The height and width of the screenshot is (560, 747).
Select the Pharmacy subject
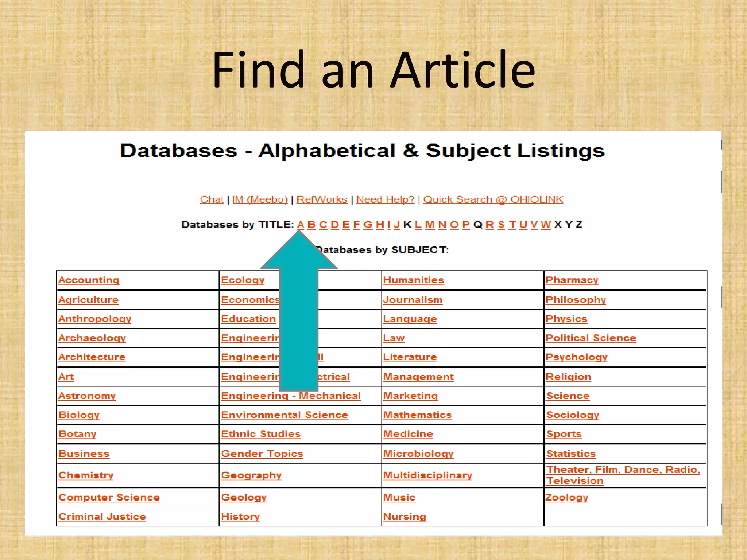click(x=572, y=280)
